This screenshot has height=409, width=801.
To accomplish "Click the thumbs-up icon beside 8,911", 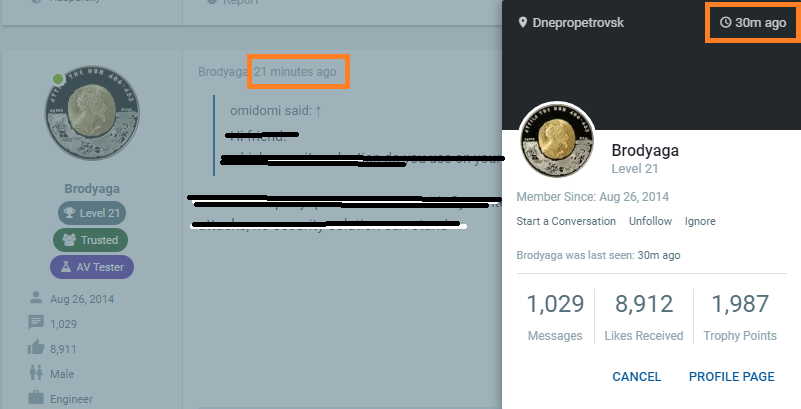I will pyautogui.click(x=36, y=348).
